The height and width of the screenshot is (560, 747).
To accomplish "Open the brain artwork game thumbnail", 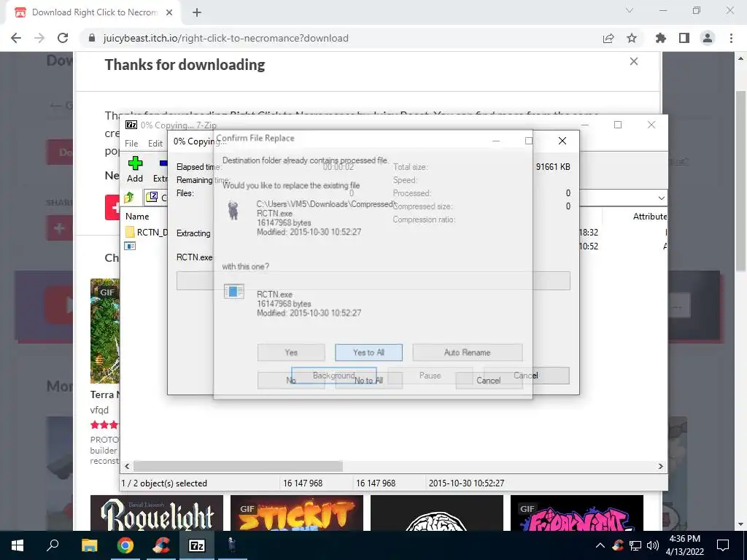I will coord(437,513).
